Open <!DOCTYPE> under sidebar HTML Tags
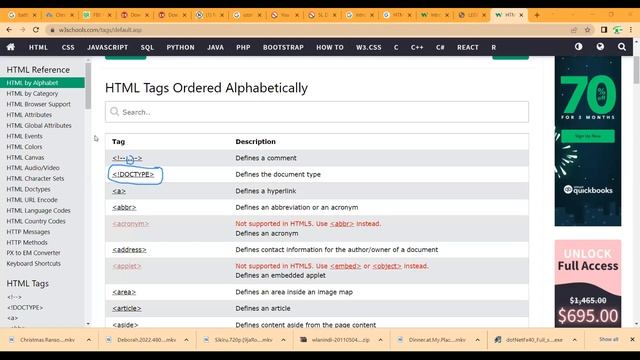The height and width of the screenshot is (360, 640). [x=25, y=307]
